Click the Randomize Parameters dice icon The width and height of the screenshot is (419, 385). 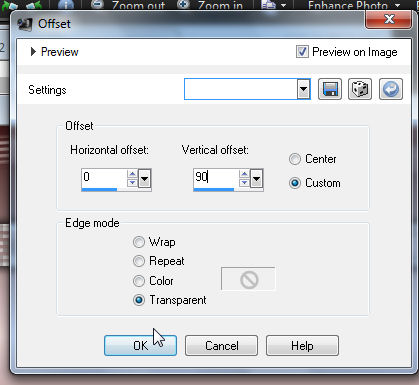360,89
